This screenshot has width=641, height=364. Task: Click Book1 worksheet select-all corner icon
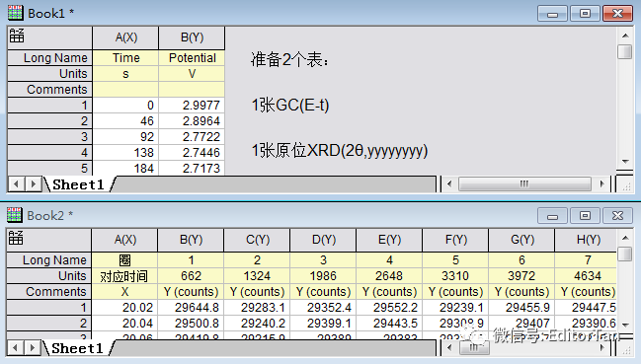[17, 36]
